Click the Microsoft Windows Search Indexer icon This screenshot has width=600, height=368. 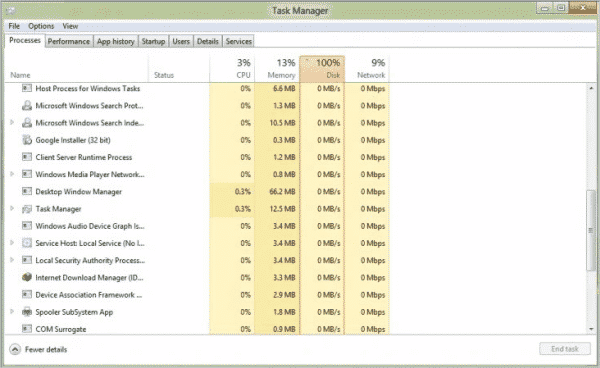(27, 123)
